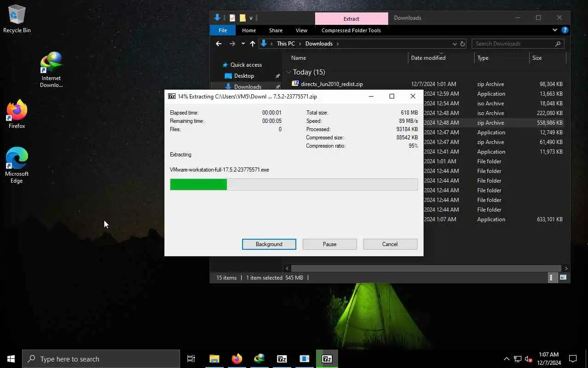Select the pink Extract contextual tab
The height and width of the screenshot is (368, 588).
tap(351, 18)
